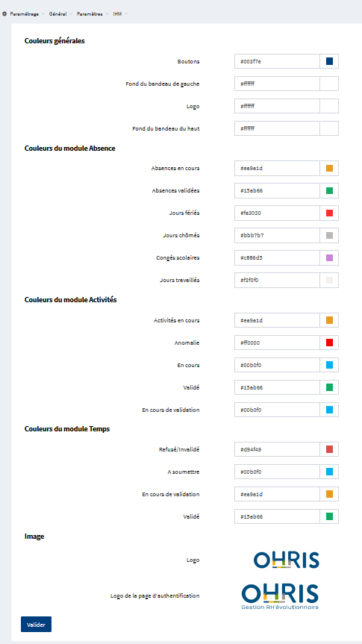Open the Absences validées green swatch
Screen dimensions: 362x644
[x=329, y=190]
